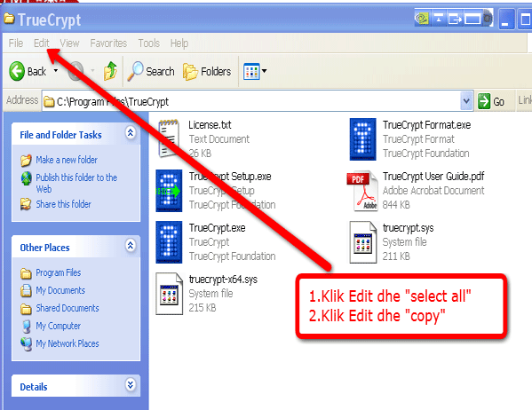
Task: Click the folder icon in address bar
Action: (49, 101)
